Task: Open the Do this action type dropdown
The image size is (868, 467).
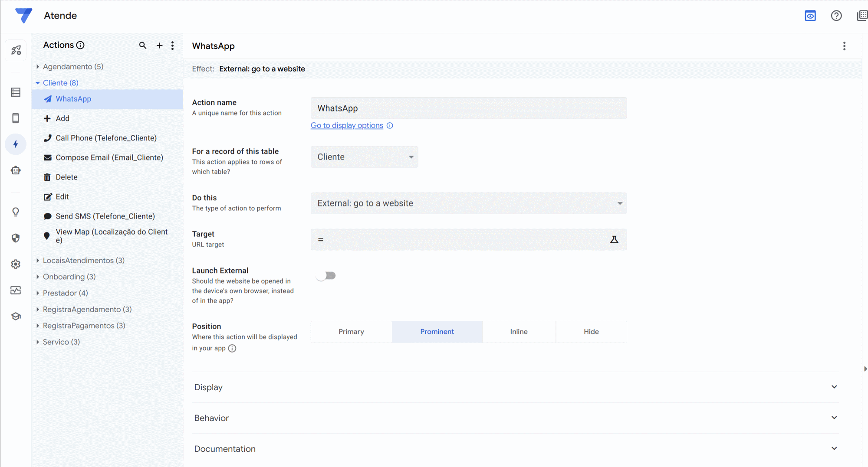Action: point(468,203)
